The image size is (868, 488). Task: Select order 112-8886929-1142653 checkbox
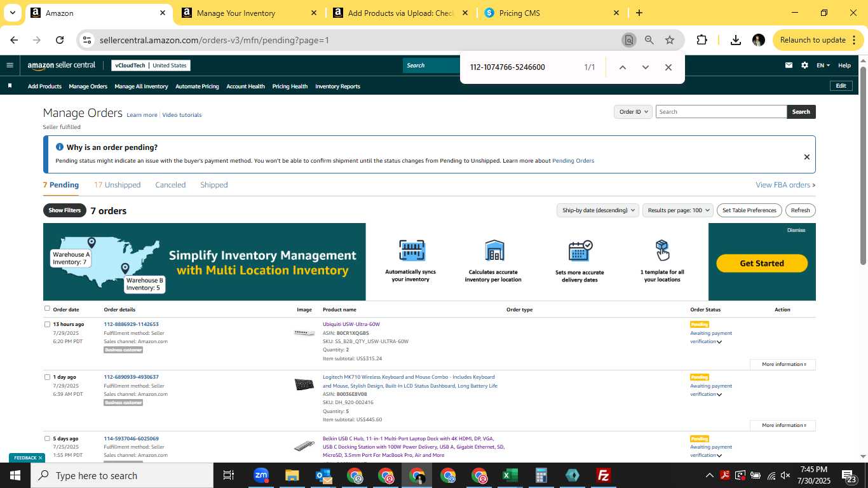tap(47, 324)
